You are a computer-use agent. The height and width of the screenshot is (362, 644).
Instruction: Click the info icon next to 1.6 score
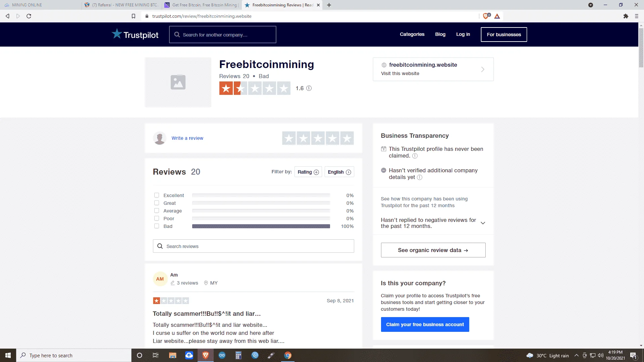(309, 88)
